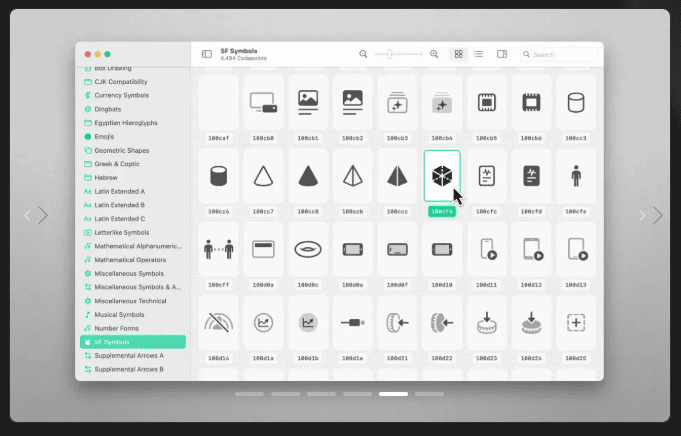Open the Supplemental Arrows B category
Image resolution: width=681 pixels, height=436 pixels.
[133, 369]
